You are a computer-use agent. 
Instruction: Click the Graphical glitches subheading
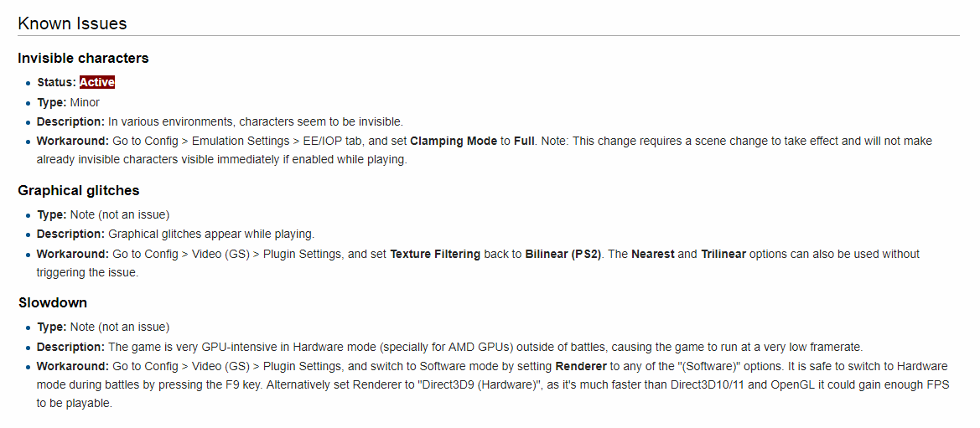(x=78, y=190)
